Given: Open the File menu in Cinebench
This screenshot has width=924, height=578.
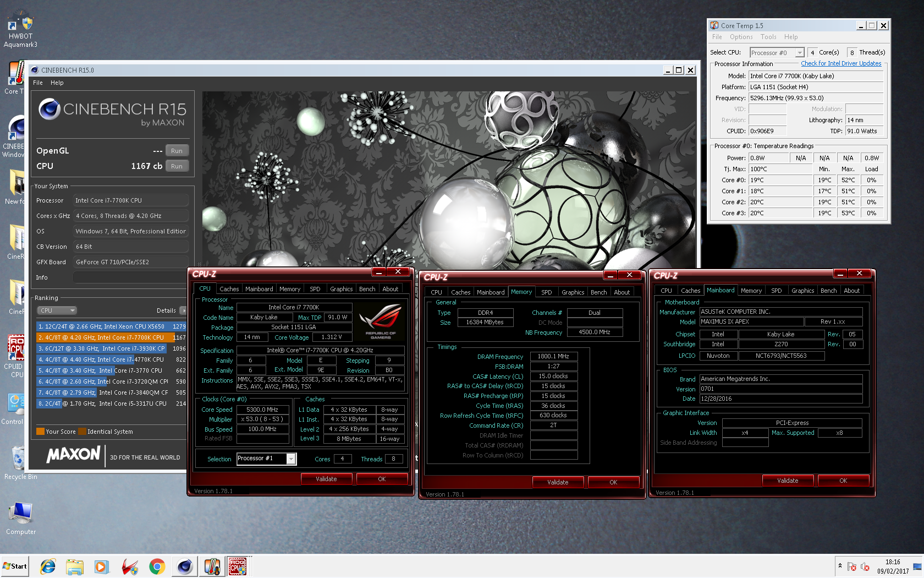Looking at the screenshot, I should click(x=38, y=83).
